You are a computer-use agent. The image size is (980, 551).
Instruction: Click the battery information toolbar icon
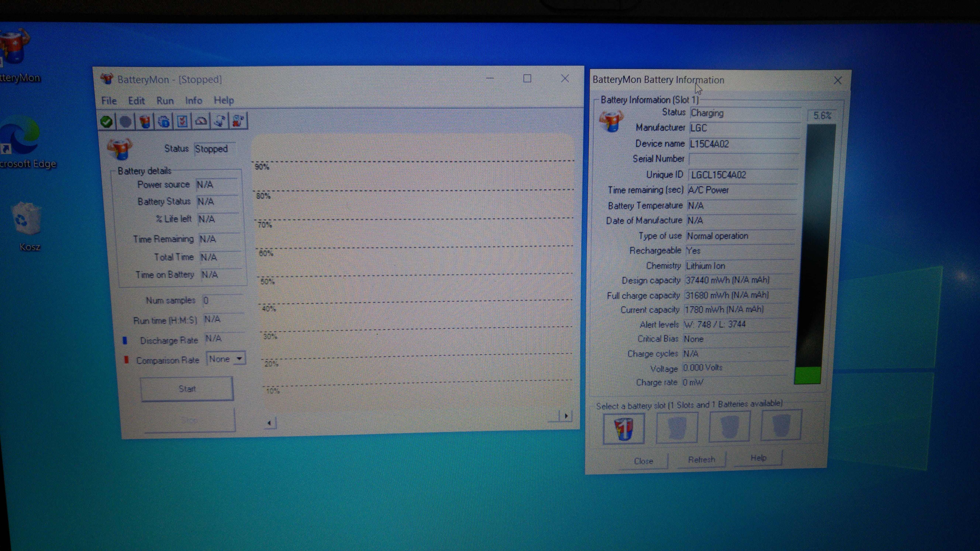point(145,122)
